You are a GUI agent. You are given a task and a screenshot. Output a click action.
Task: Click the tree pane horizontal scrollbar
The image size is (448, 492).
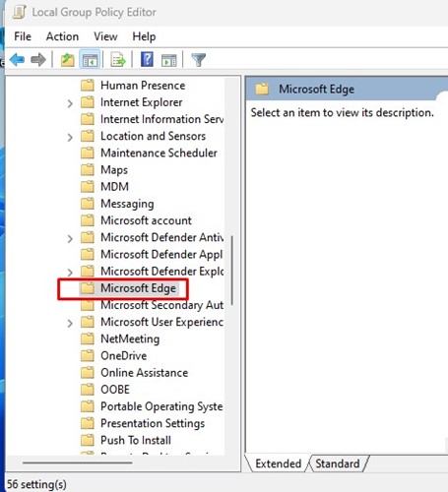pos(77,462)
